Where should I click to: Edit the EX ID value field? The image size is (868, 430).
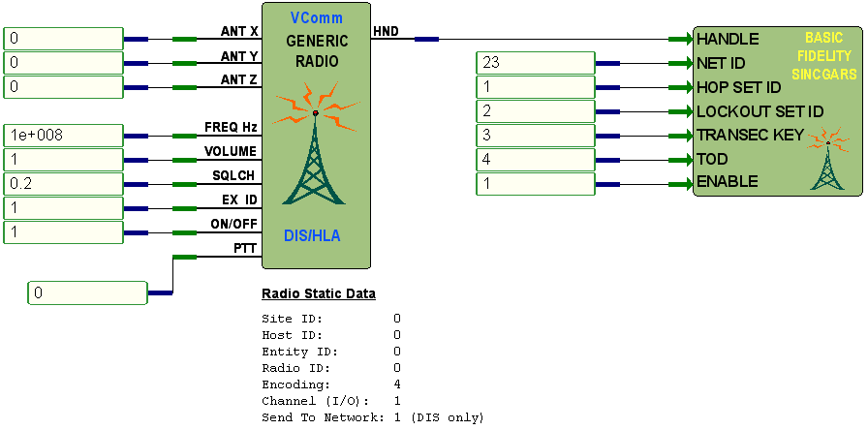(x=63, y=208)
